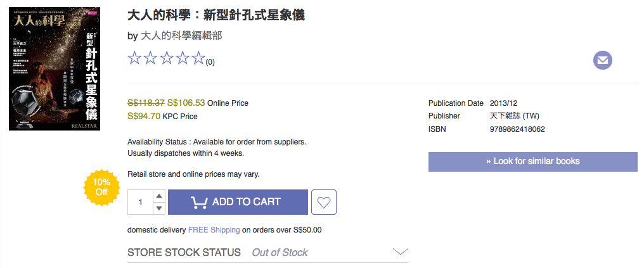The height and width of the screenshot is (268, 644).
Task: Click the 10% Off discount badge
Action: (x=101, y=187)
